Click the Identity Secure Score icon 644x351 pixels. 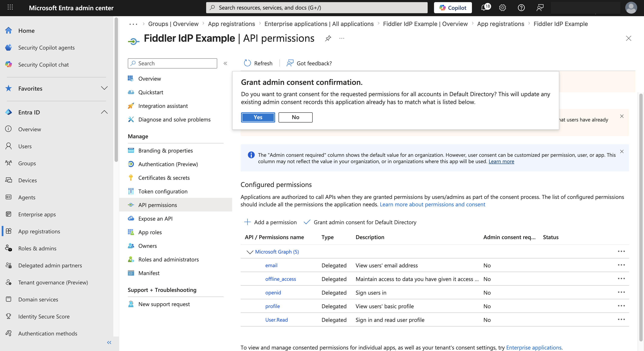pos(9,316)
